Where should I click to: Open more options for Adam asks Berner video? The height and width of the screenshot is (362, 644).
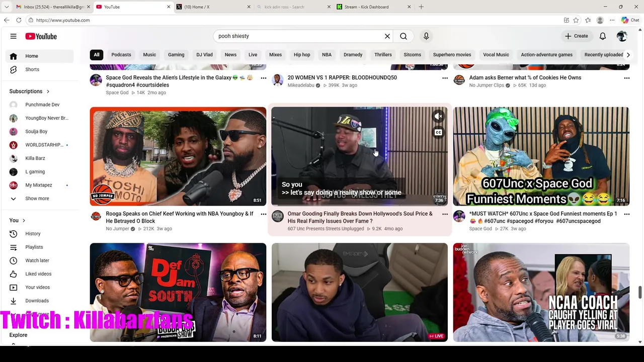[626, 78]
